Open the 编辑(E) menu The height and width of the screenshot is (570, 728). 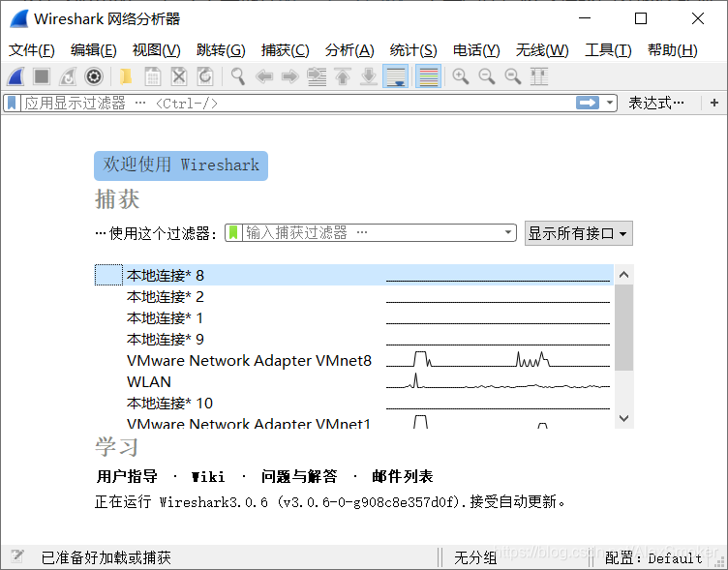click(x=93, y=50)
